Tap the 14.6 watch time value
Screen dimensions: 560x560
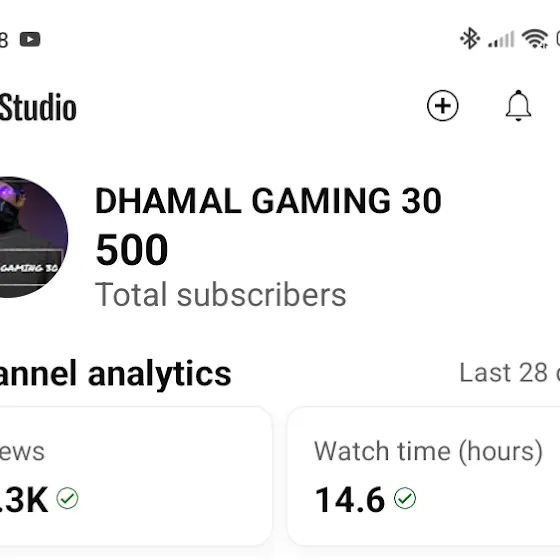350,499
